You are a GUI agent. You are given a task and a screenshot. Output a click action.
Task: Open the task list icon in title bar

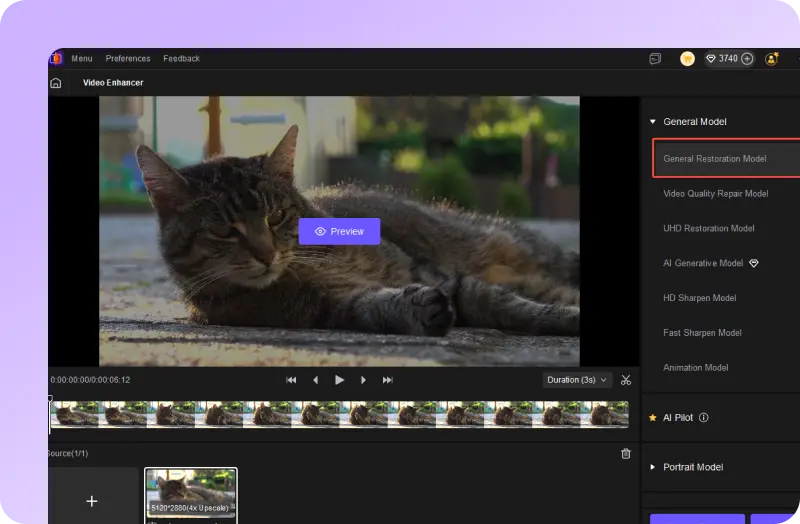(x=654, y=59)
